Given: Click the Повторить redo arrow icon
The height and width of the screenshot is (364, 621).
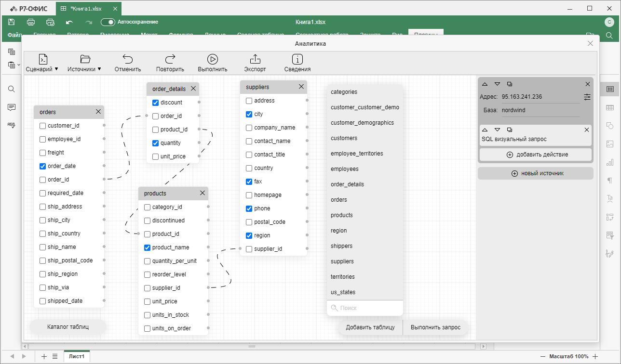Looking at the screenshot, I should tap(170, 59).
